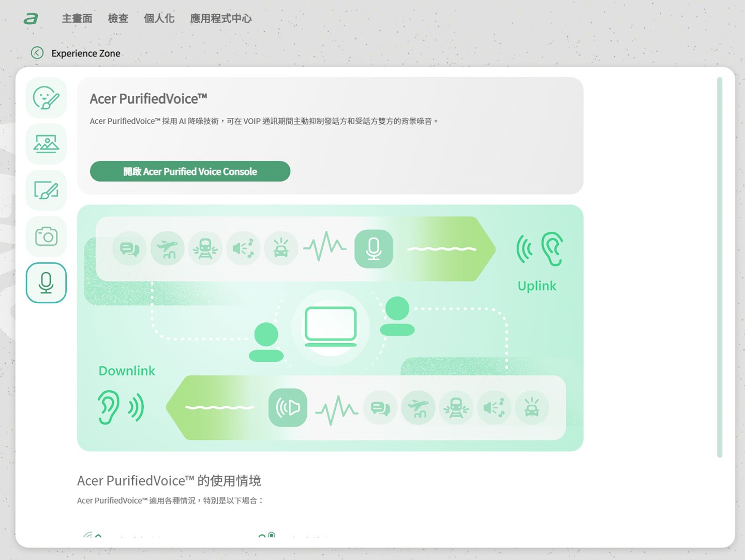745x560 pixels.
Task: Click the laptop icon in the diagram
Action: click(331, 327)
